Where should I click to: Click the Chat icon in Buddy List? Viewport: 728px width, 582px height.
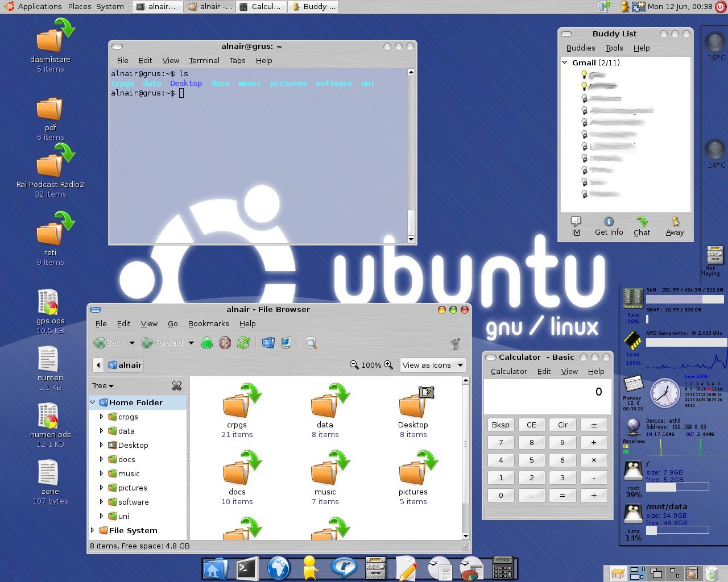click(642, 222)
